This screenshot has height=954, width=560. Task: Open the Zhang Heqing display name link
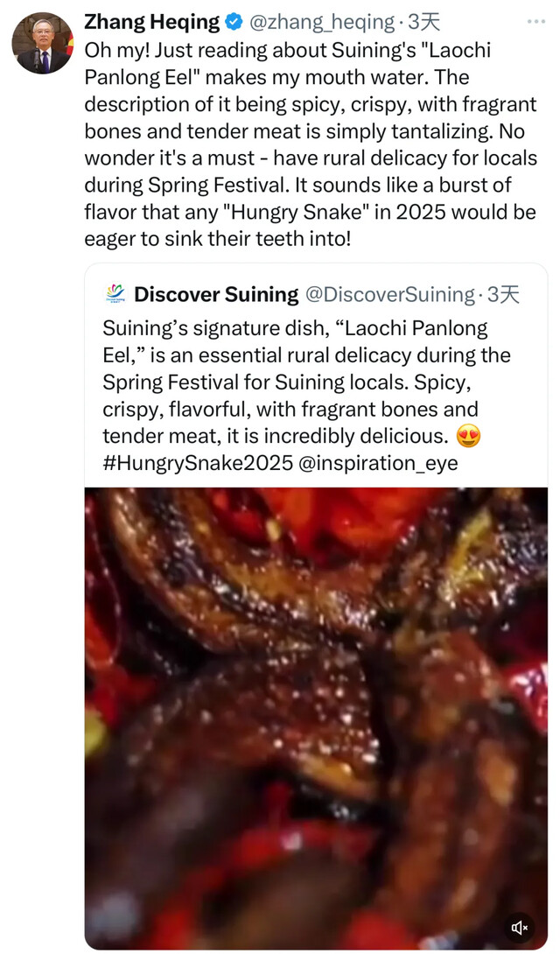point(152,22)
